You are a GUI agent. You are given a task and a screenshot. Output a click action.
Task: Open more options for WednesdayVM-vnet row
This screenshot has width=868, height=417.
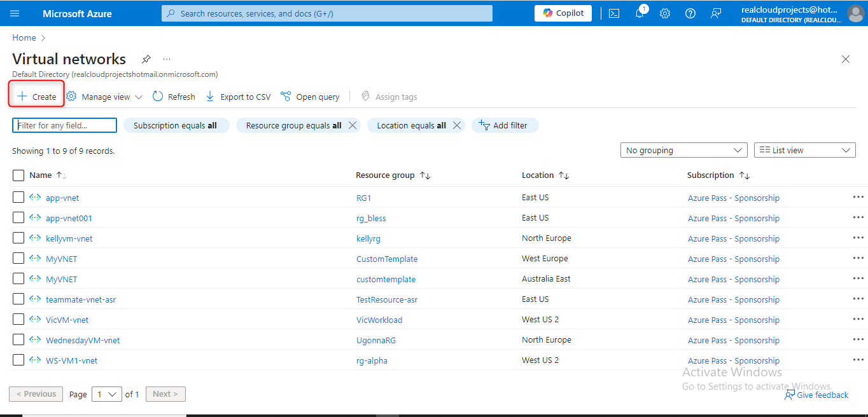tap(858, 339)
